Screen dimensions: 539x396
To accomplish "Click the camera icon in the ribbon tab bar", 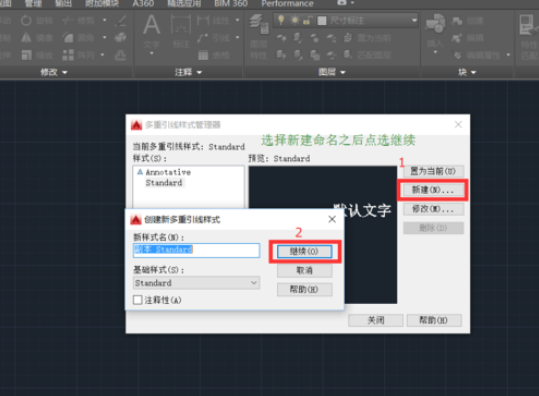I will (x=342, y=3).
